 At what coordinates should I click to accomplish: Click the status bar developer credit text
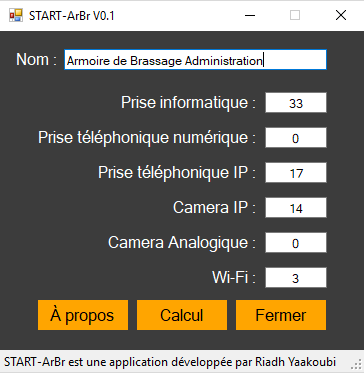coord(170,362)
